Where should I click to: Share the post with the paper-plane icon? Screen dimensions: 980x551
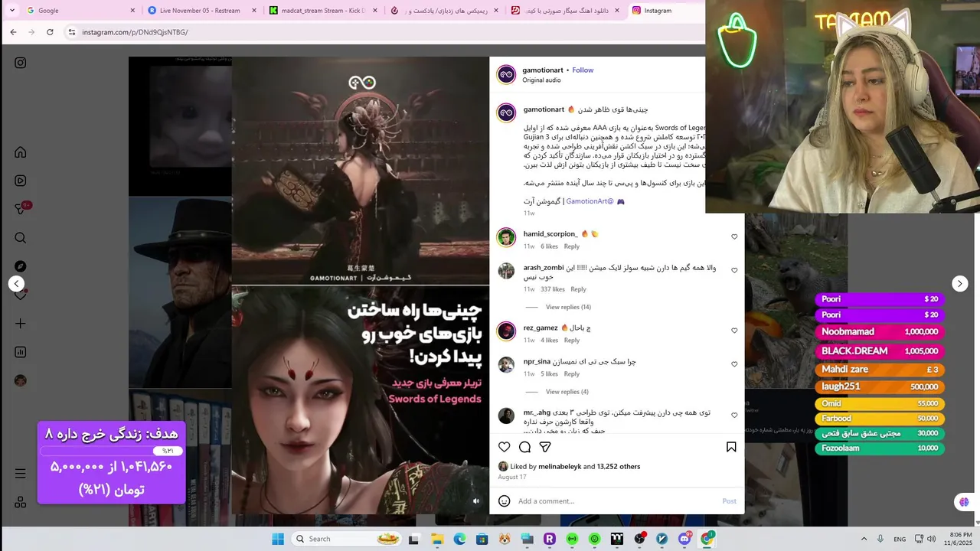(545, 447)
